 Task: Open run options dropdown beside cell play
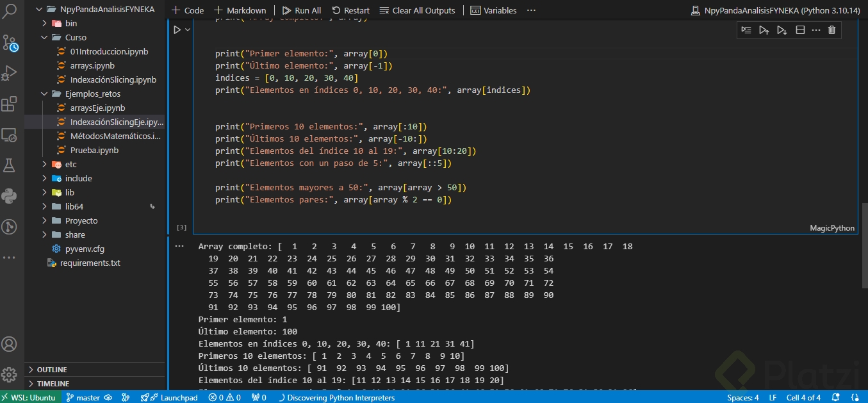coord(188,30)
